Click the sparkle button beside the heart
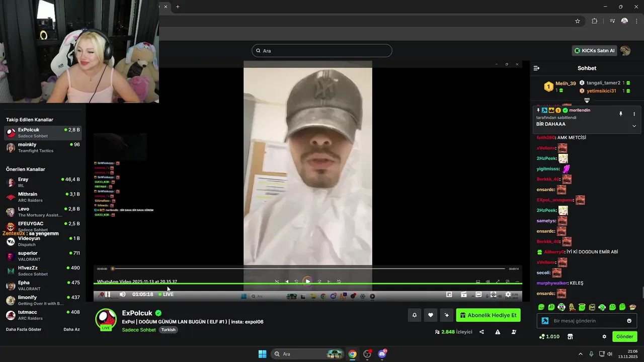Screen dimensions: 644x362 [x=446, y=315]
